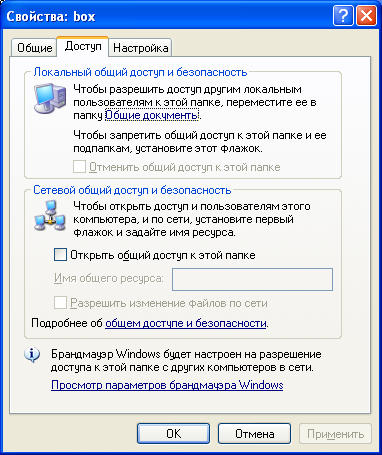The width and height of the screenshot is (382, 455).
Task: Click the Имя общего ресурса input field
Action: tap(252, 279)
